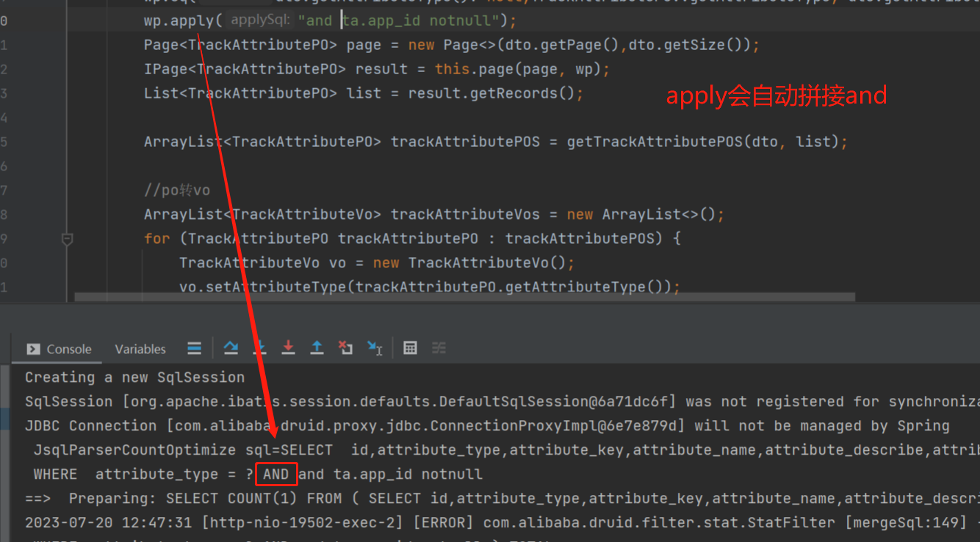Screen dimensions: 980x542
Task: Collapse the for loop using gutter arrow
Action: point(67,238)
